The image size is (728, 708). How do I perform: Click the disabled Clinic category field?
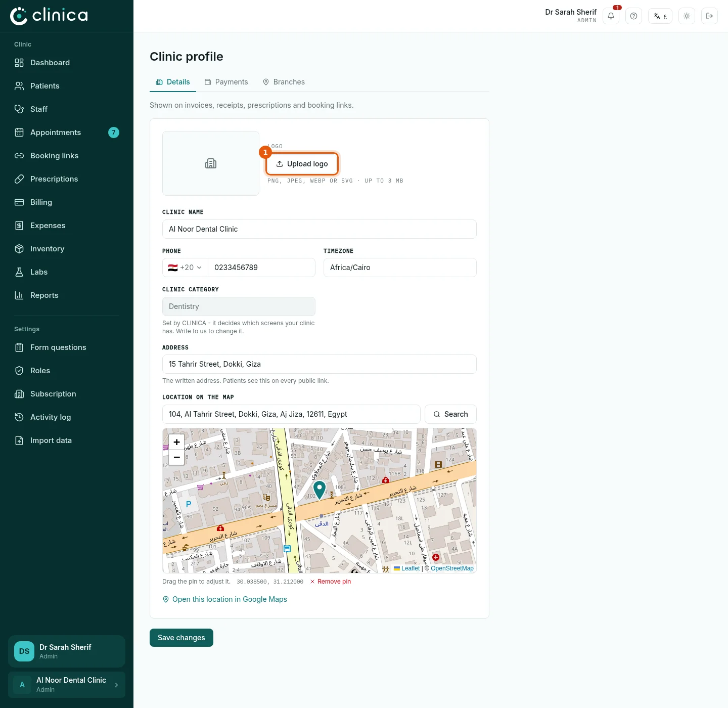239,306
